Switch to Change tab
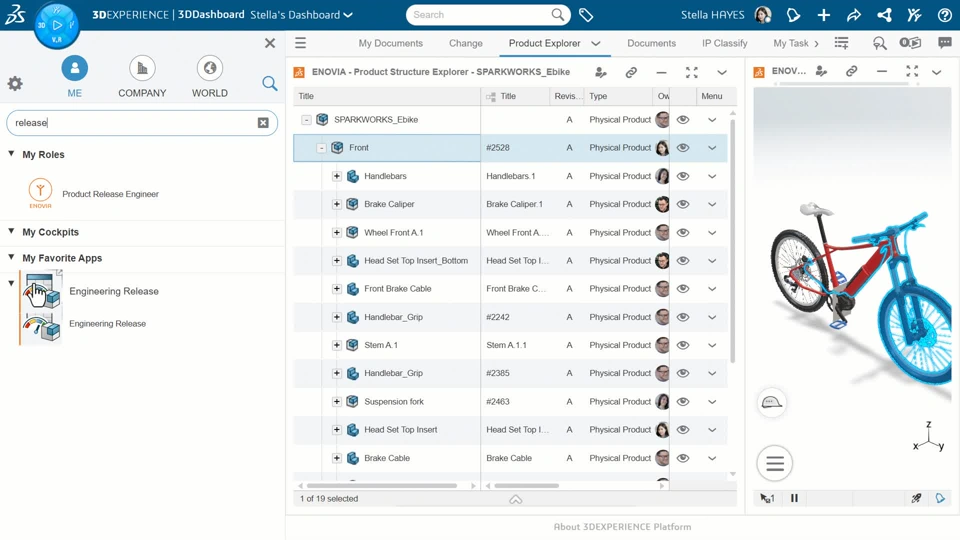Image resolution: width=960 pixels, height=540 pixels. click(466, 43)
